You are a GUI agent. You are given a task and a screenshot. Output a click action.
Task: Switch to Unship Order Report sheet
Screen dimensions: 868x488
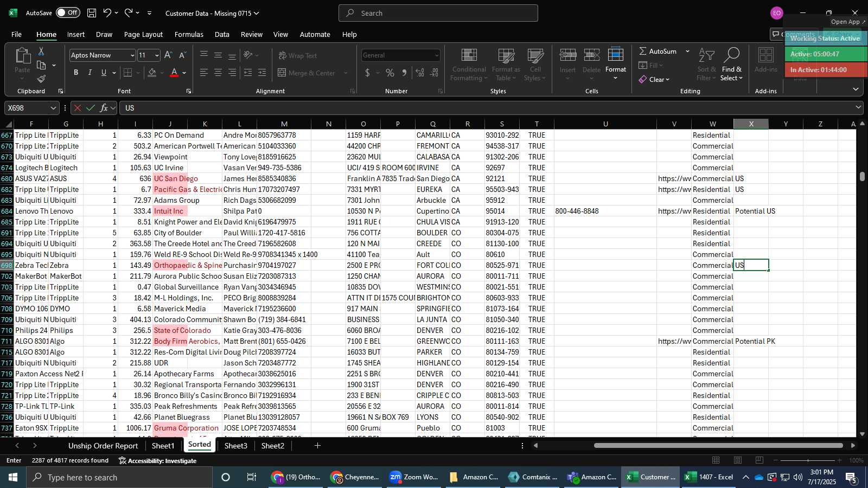point(103,446)
